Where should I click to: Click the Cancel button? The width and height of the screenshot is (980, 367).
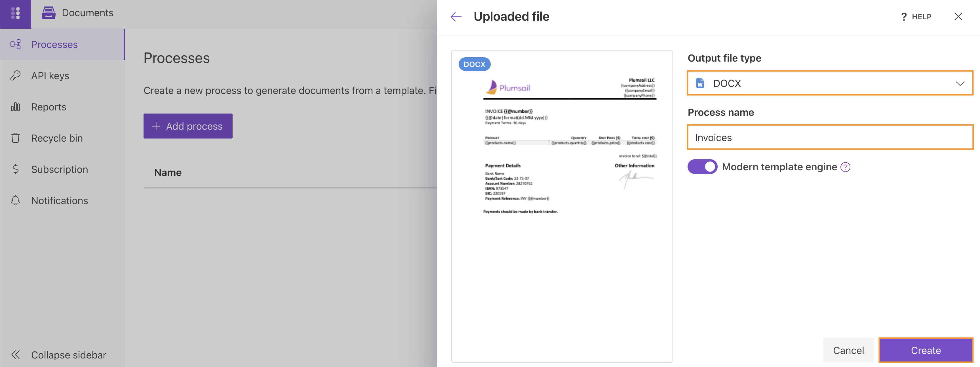848,350
